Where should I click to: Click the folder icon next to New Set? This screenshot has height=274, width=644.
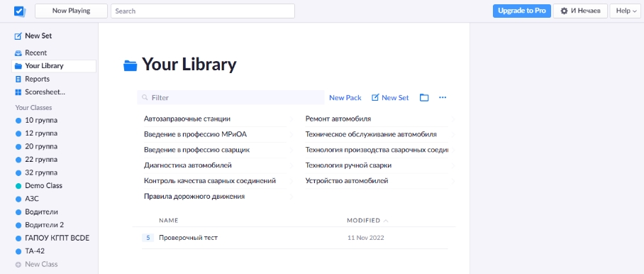(x=424, y=98)
